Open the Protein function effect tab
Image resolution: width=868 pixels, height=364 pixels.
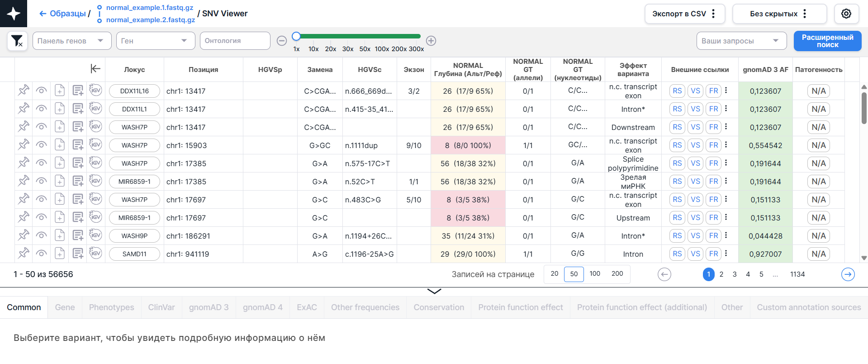[521, 307]
